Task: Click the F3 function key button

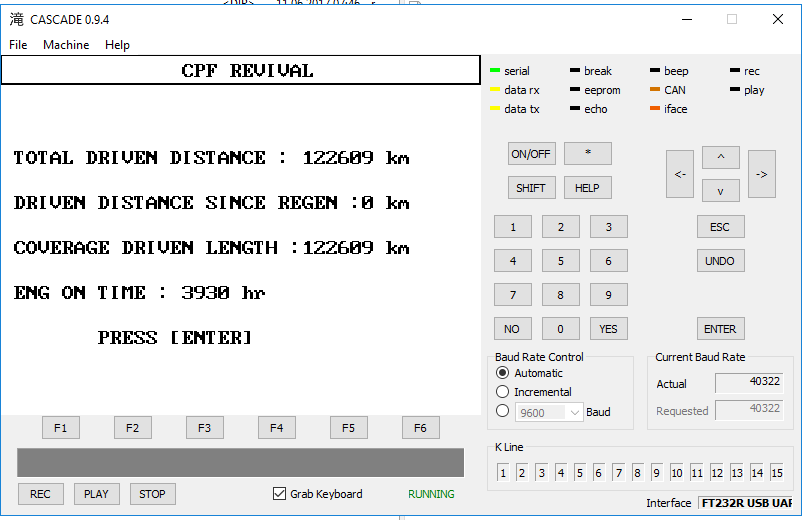Action: tap(204, 428)
